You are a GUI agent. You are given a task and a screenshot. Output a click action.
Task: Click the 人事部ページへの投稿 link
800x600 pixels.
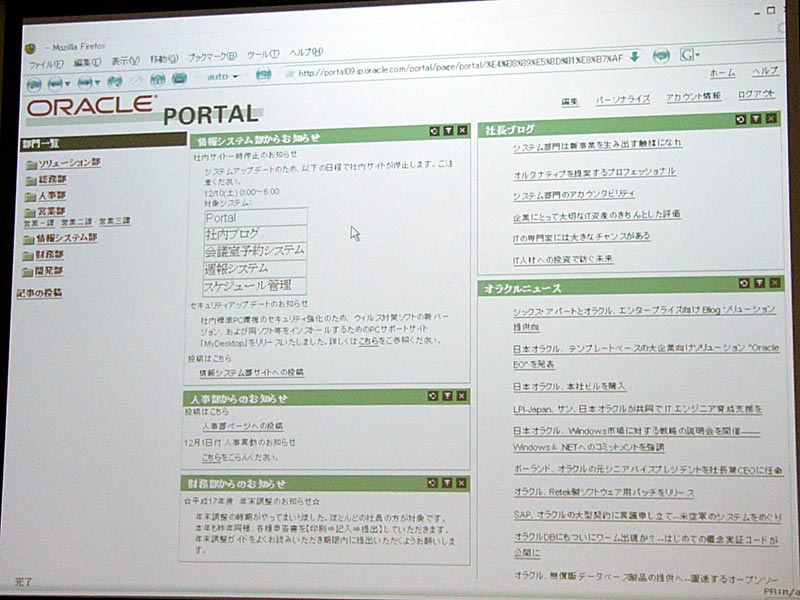tap(243, 426)
